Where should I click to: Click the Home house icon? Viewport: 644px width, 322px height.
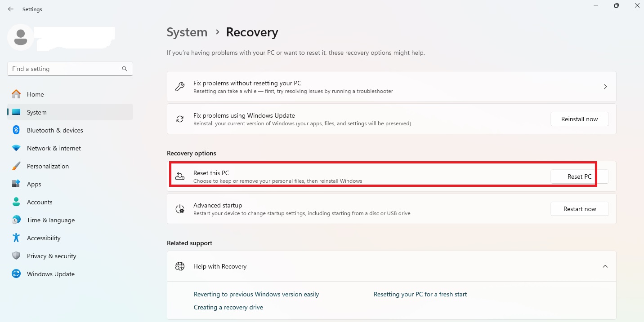click(16, 94)
